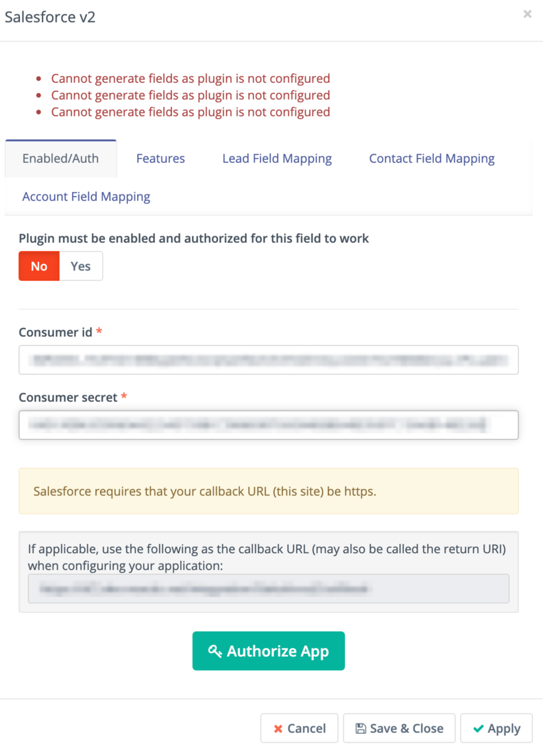Cancel the Salesforce configuration
The height and width of the screenshot is (756, 543).
(x=299, y=728)
